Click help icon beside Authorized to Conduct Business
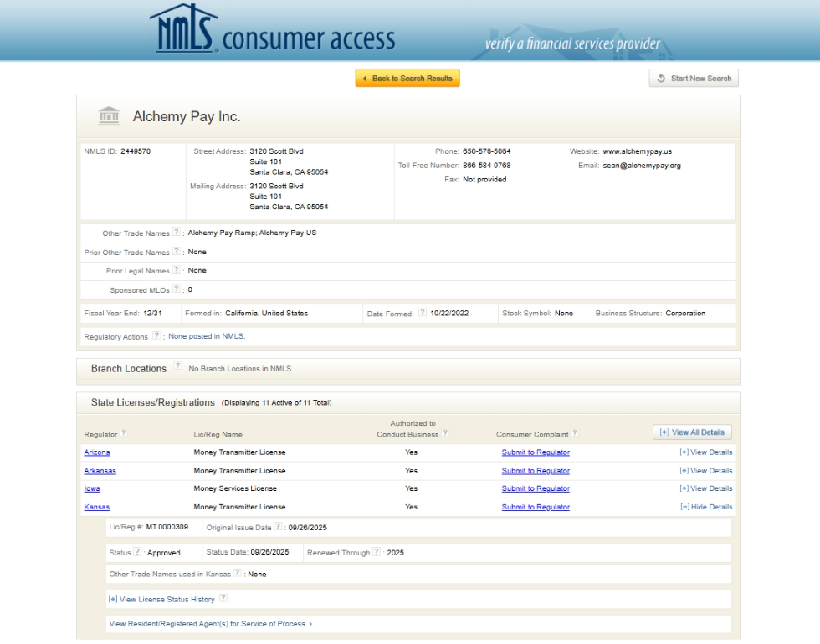The image size is (820, 644). (445, 433)
